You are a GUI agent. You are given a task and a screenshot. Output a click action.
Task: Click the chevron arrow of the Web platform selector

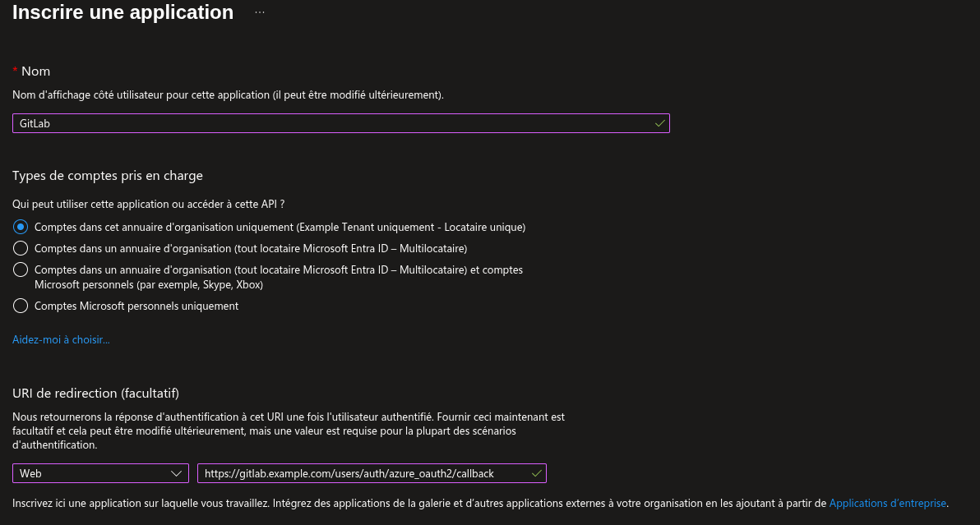[177, 473]
